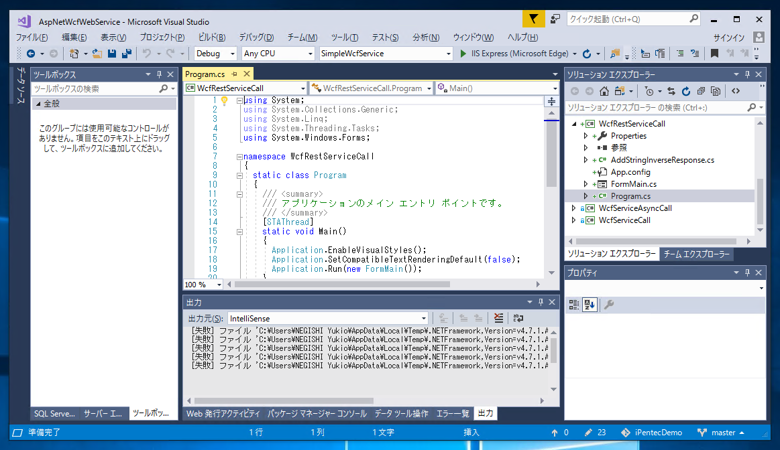Open the ヘルプ(H) menu
780x450 pixels.
click(x=522, y=37)
